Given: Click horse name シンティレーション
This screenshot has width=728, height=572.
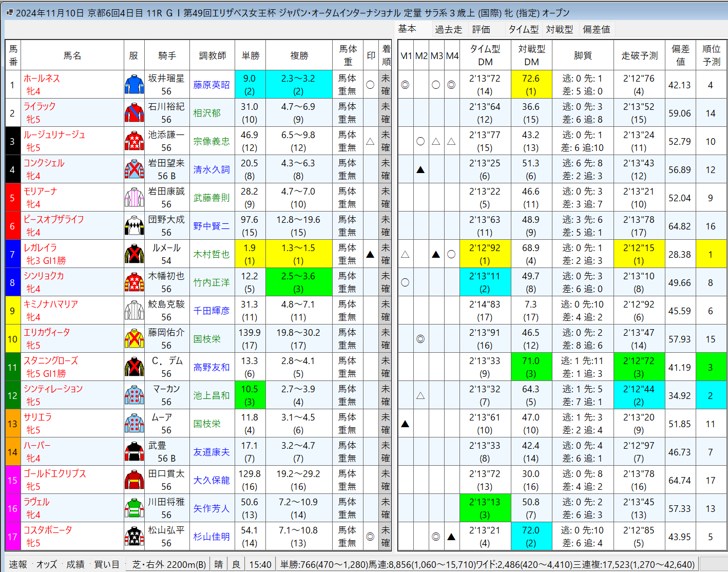Looking at the screenshot, I should point(53,389).
